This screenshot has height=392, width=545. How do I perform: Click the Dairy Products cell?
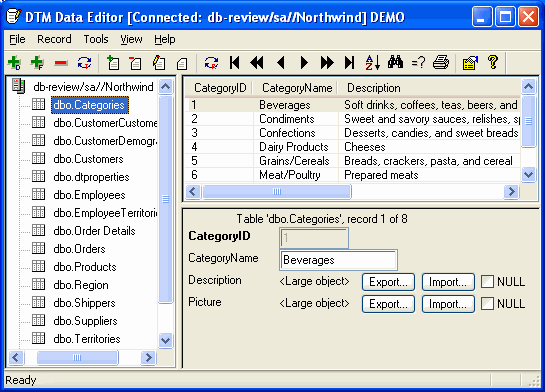point(296,147)
